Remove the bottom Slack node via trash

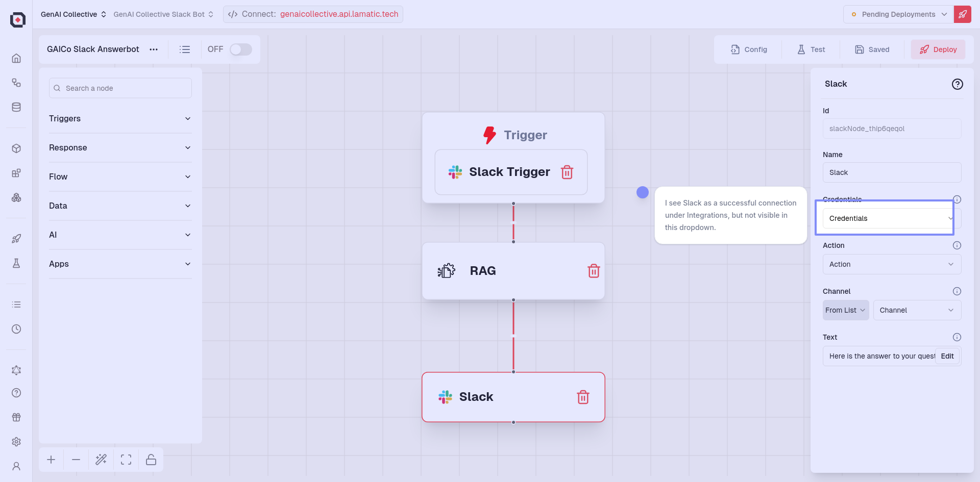[x=583, y=397]
